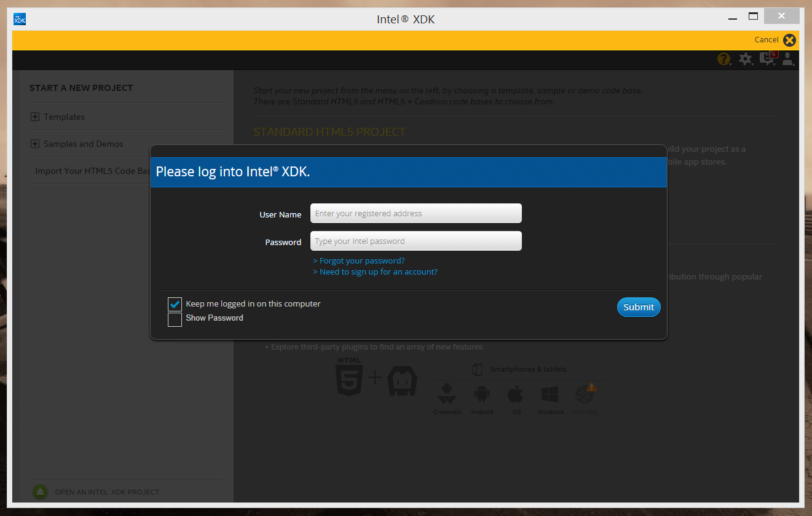Uncheck Keep me logged in checkbox
The image size is (812, 516).
pos(175,304)
